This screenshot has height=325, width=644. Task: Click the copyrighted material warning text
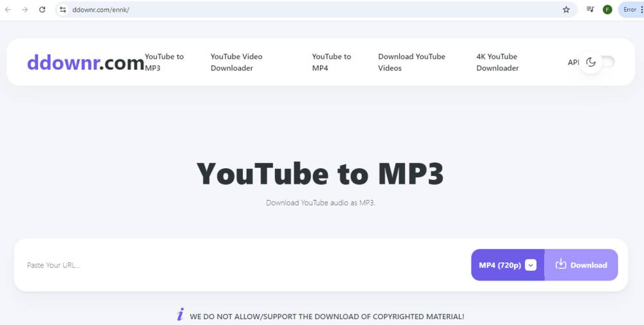327,317
